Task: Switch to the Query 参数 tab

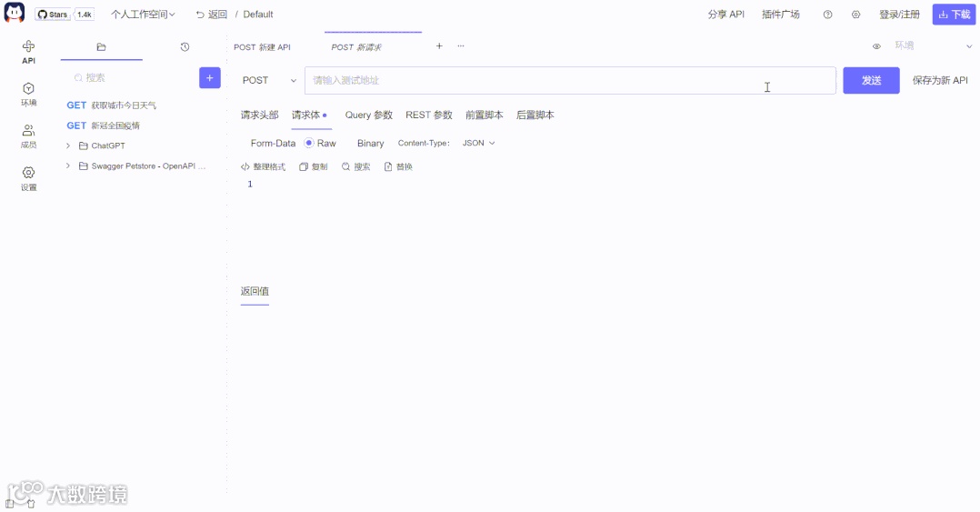Action: 369,115
